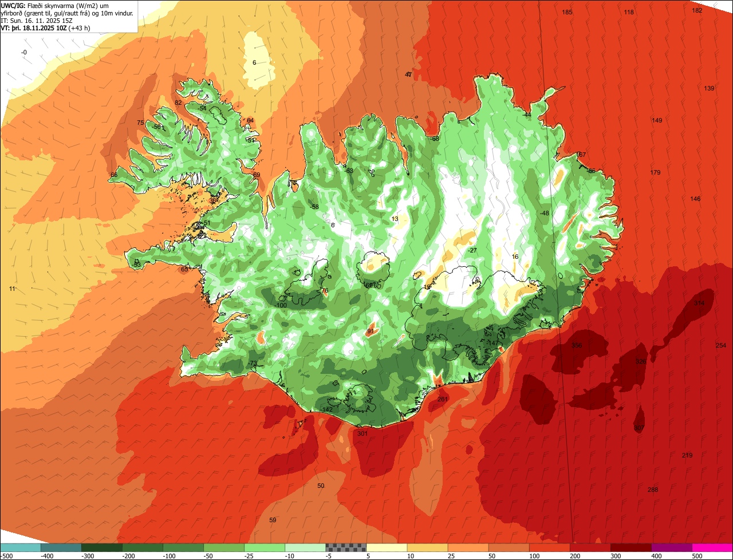The width and height of the screenshot is (733, 560).
Task: Click the map value '261'
Action: [x=442, y=399]
